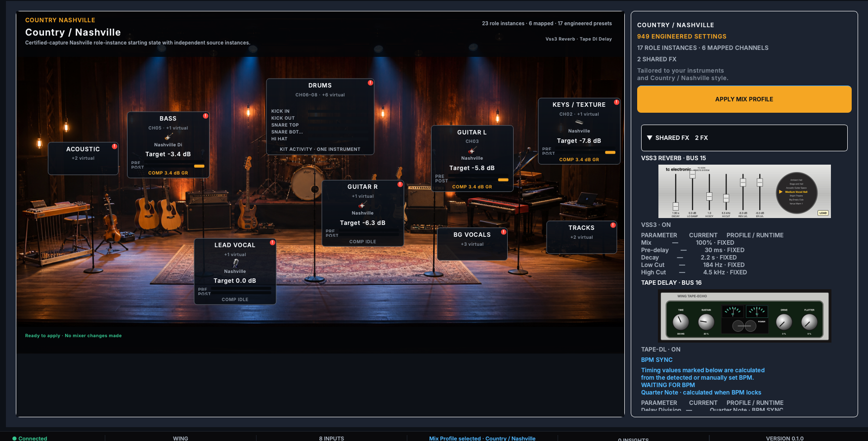Click 'Target -5.8 dB' in Guitar L card

(472, 168)
